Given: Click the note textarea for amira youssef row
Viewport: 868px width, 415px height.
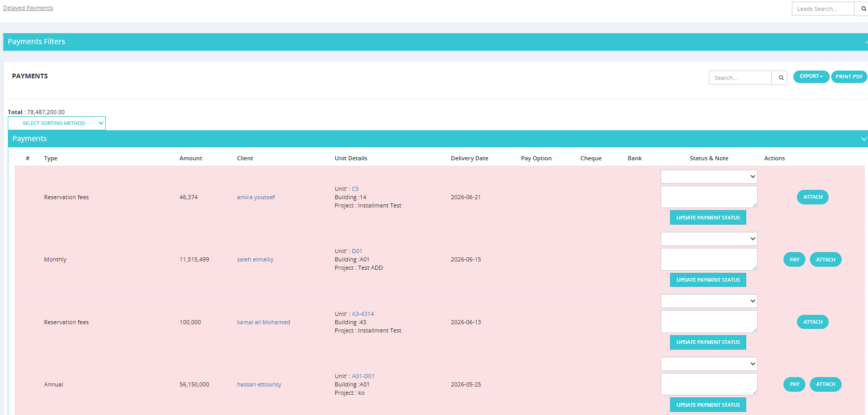Looking at the screenshot, I should click(x=709, y=197).
